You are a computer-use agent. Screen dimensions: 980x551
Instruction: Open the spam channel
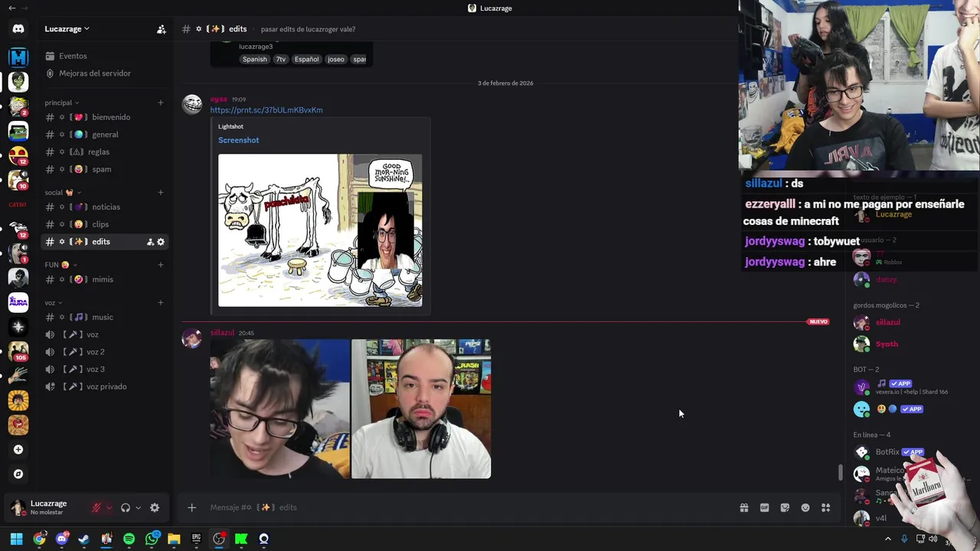point(105,169)
